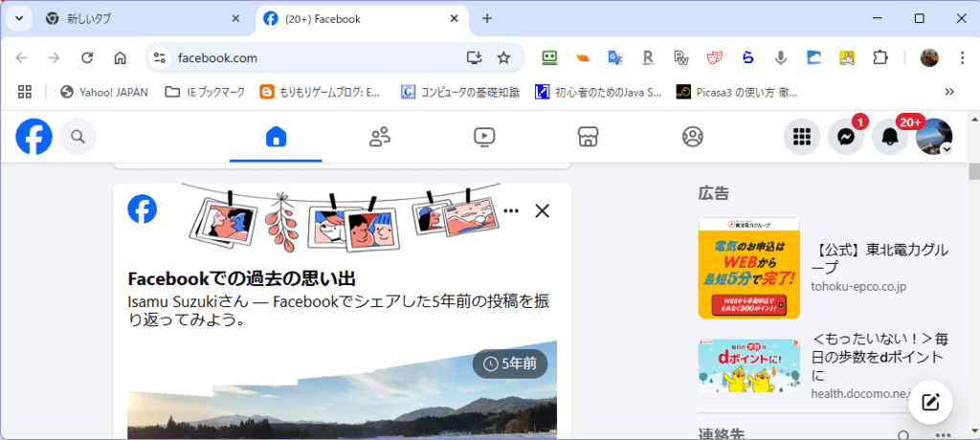Open the memories card three-dot options
Image resolution: width=980 pixels, height=440 pixels.
511,210
